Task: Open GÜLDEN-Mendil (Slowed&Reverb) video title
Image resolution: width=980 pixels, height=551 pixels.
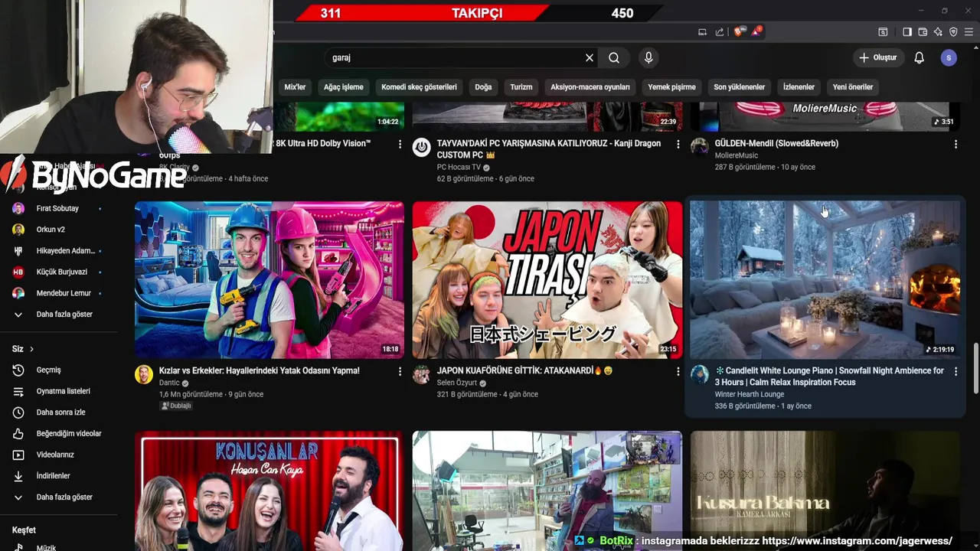Action: pyautogui.click(x=776, y=143)
